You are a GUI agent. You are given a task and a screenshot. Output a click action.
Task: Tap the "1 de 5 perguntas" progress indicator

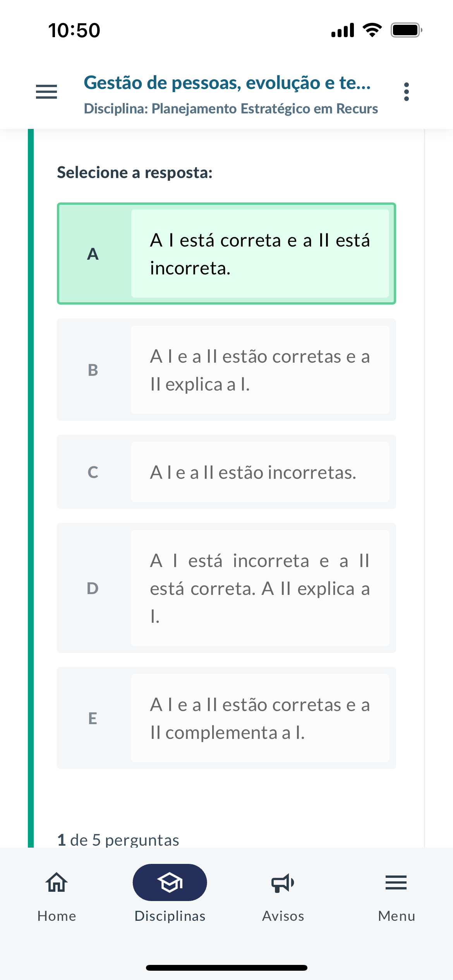click(118, 840)
